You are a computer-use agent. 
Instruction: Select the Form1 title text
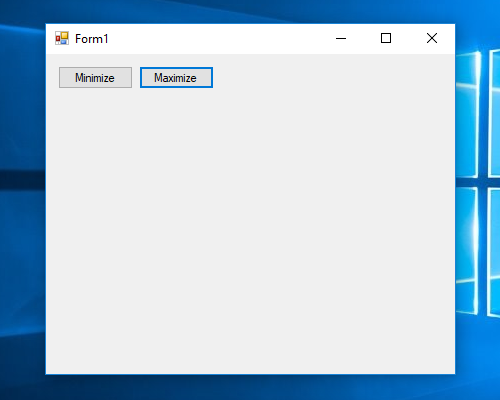pyautogui.click(x=92, y=39)
